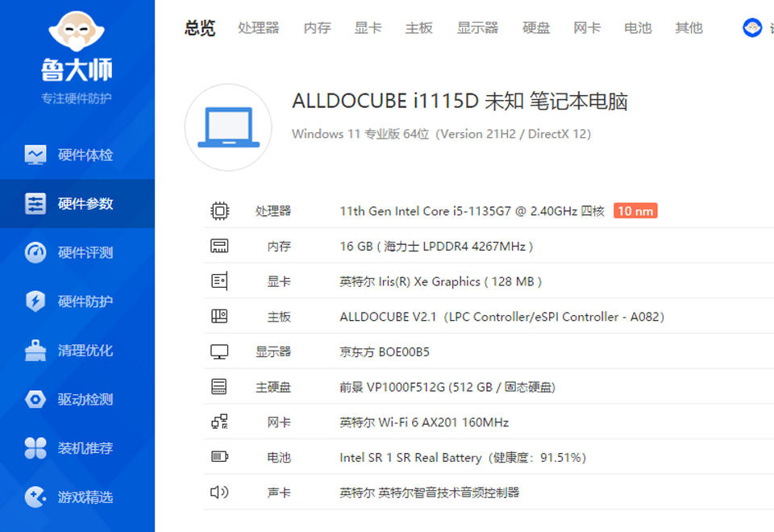Click the 英特尔智音技术音频控制器 value
The height and width of the screenshot is (532, 774).
[430, 493]
